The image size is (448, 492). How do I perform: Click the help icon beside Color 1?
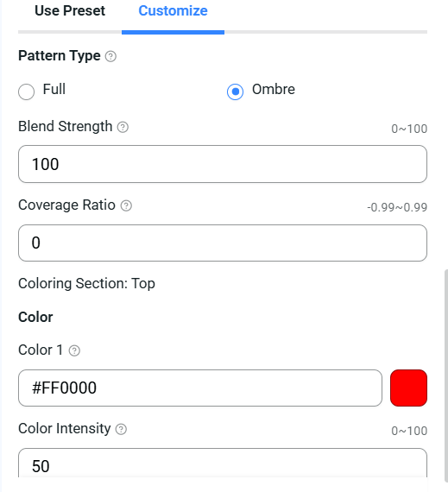74,350
